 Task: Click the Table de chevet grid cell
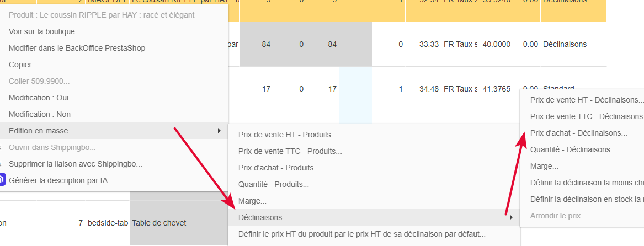[x=179, y=223]
